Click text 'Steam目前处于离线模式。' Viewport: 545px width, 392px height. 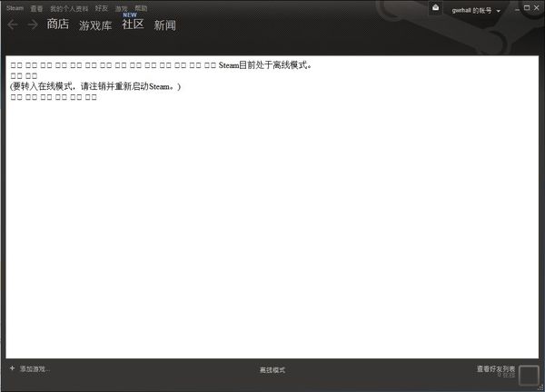(x=265, y=65)
